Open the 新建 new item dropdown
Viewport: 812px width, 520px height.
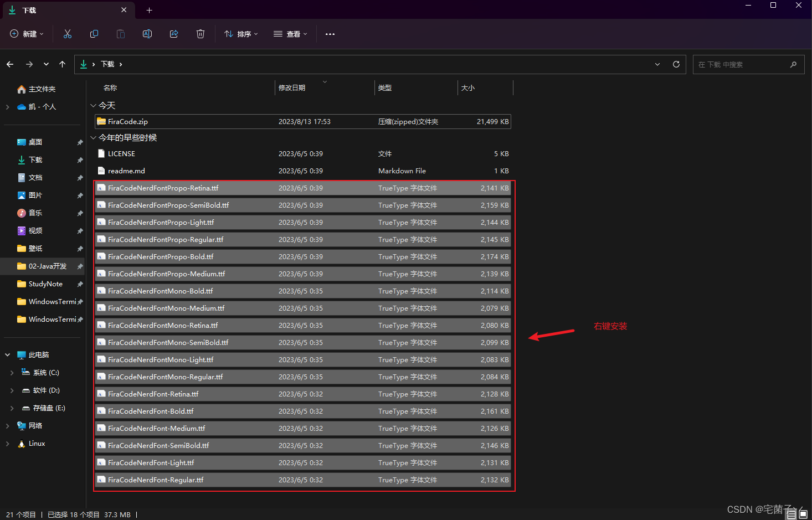pos(27,34)
